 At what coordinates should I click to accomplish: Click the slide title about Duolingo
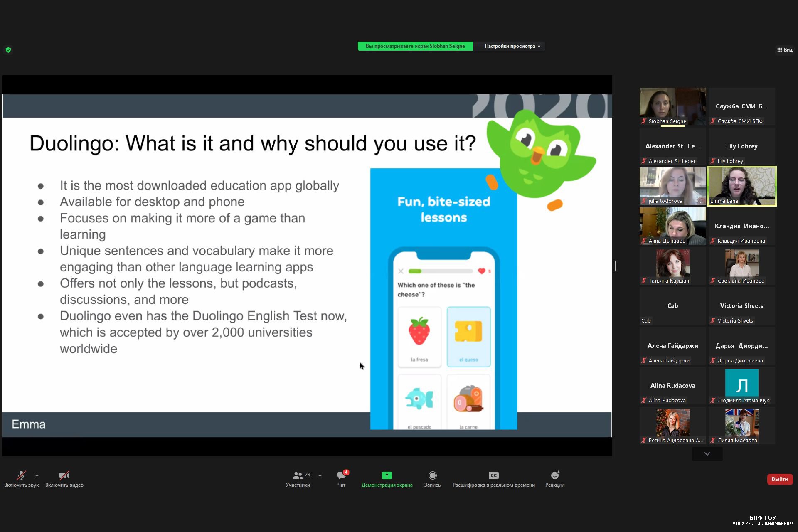[253, 143]
